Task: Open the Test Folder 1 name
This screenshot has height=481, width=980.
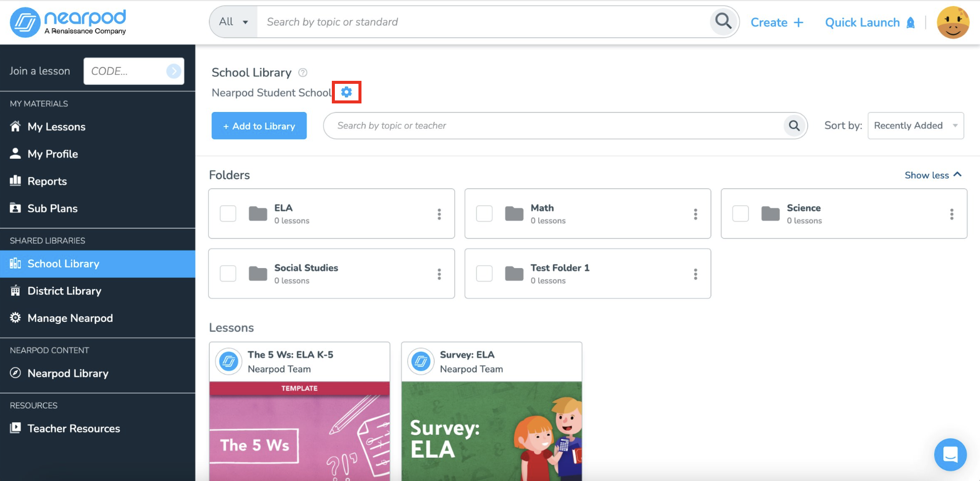Action: click(560, 268)
